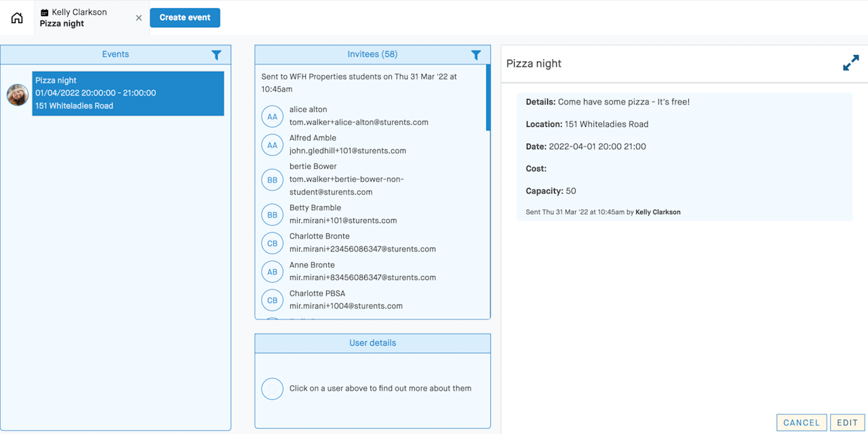Select the Pizza night event in Events list
The image size is (868, 434).
point(128,94)
